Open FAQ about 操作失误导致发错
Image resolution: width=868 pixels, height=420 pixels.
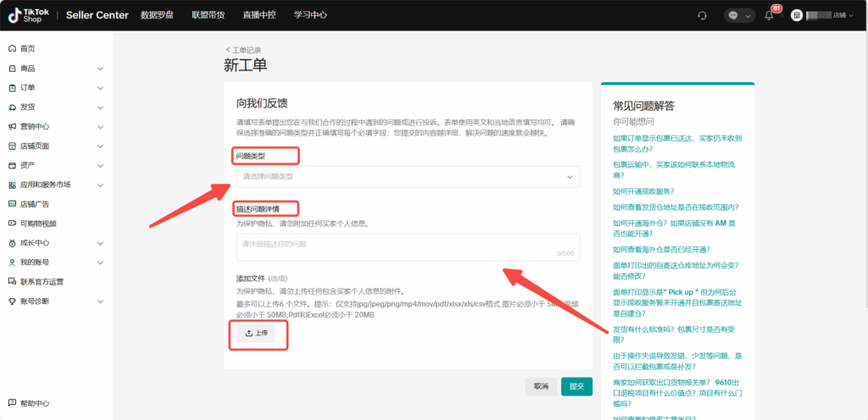[x=677, y=361]
